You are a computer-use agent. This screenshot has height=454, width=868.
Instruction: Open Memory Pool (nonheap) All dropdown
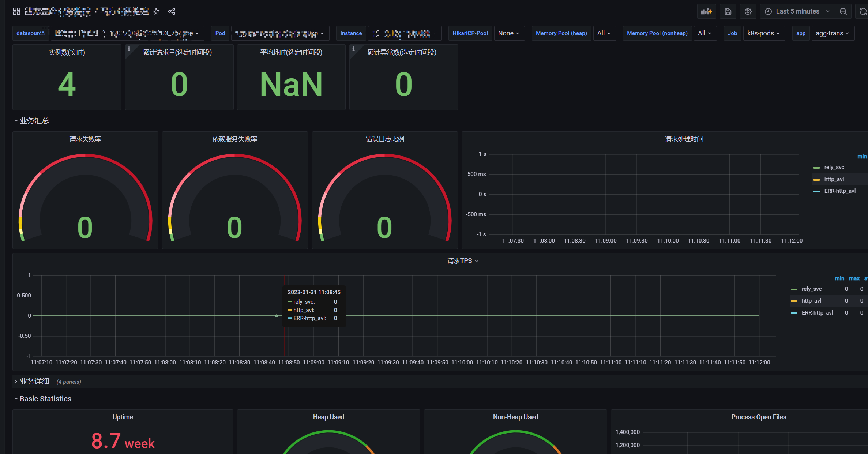[x=704, y=33]
